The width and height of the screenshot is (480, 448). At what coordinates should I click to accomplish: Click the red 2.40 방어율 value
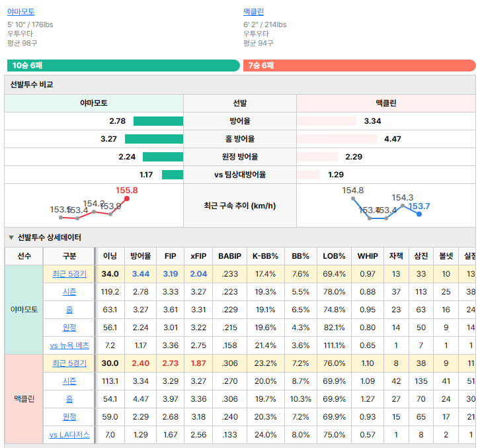tap(141, 363)
